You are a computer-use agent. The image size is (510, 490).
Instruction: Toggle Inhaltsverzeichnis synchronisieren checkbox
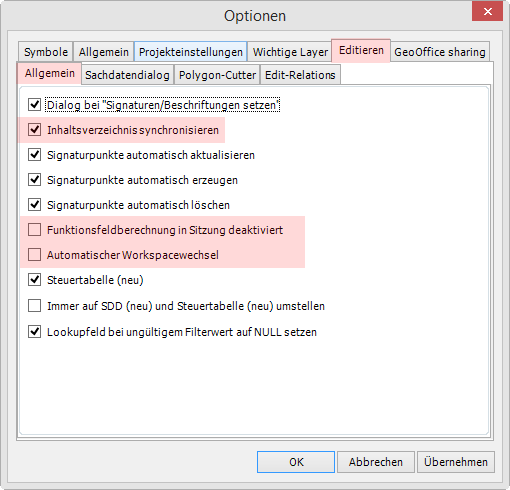[x=35, y=130]
